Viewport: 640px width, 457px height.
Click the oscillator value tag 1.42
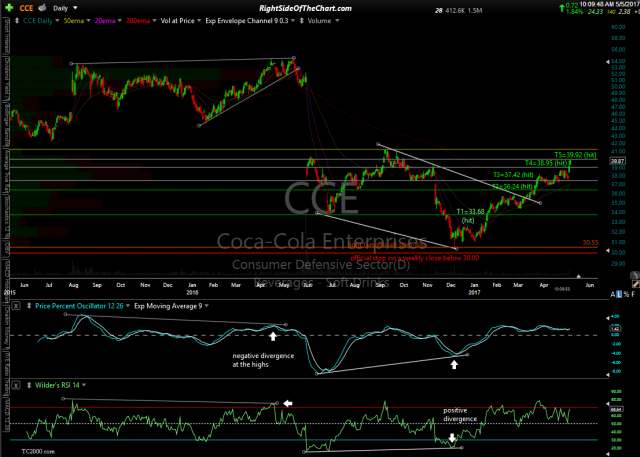point(616,328)
